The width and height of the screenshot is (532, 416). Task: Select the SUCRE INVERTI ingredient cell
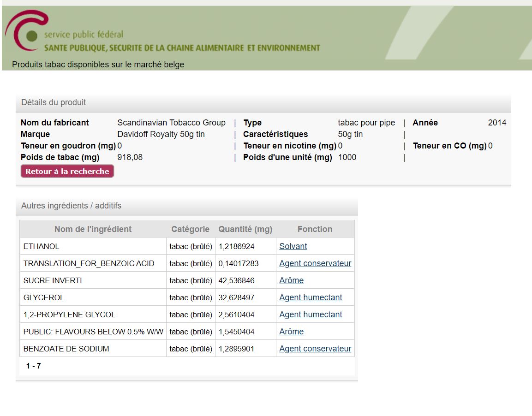pyautogui.click(x=93, y=280)
